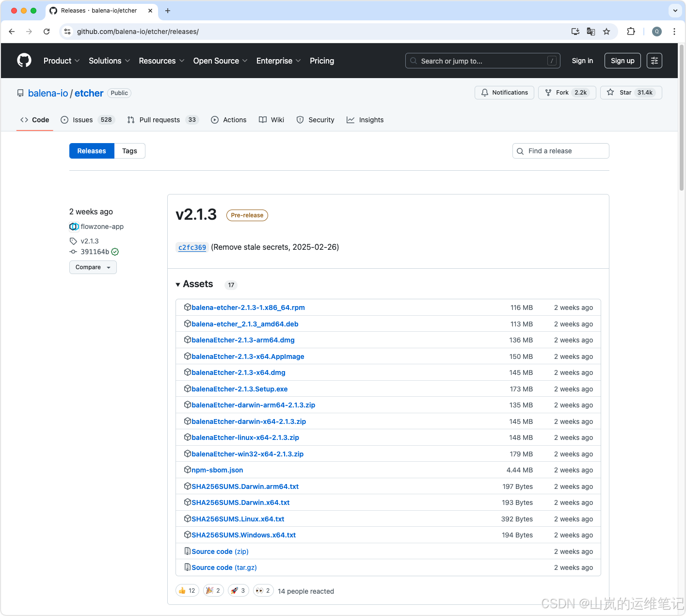Open the Chrome three-dot menu
Viewport: 686px width, 616px height.
(x=674, y=32)
